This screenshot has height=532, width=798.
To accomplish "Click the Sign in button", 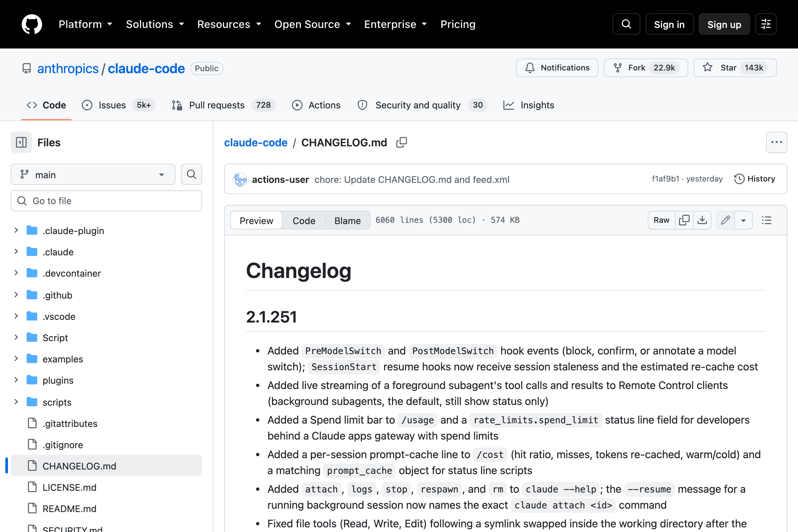I will 669,24.
